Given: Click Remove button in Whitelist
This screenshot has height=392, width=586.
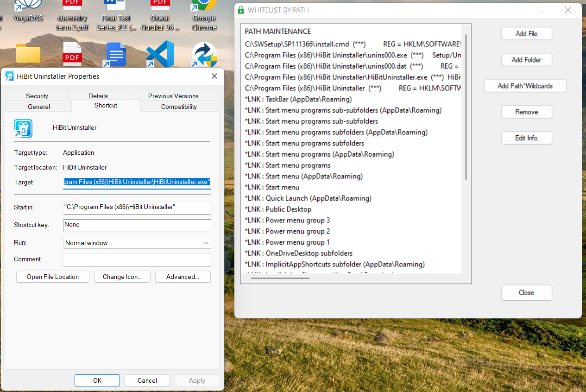Looking at the screenshot, I should tap(527, 112).
